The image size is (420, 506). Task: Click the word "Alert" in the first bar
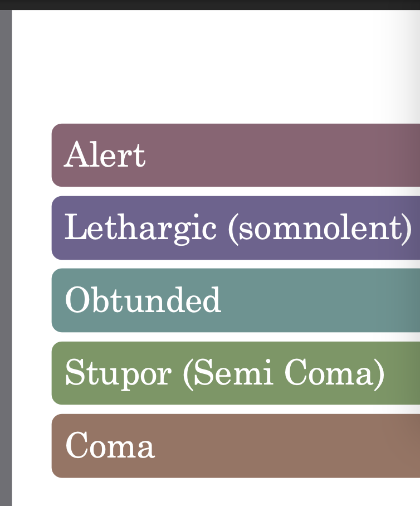coord(105,155)
